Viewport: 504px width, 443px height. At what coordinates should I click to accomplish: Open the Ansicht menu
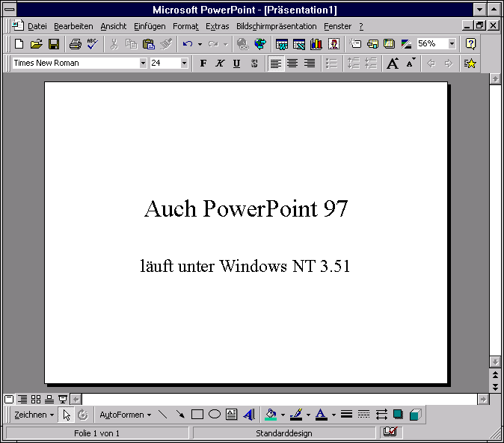tap(114, 26)
